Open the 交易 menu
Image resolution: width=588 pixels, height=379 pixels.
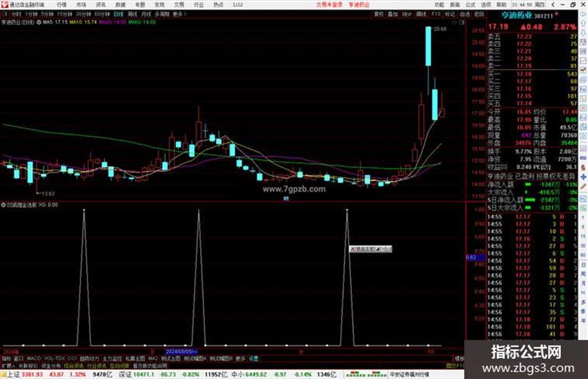pyautogui.click(x=179, y=5)
